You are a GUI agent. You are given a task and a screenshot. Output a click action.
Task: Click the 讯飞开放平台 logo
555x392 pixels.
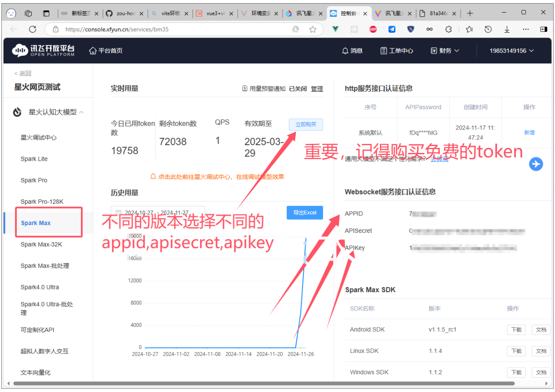44,50
